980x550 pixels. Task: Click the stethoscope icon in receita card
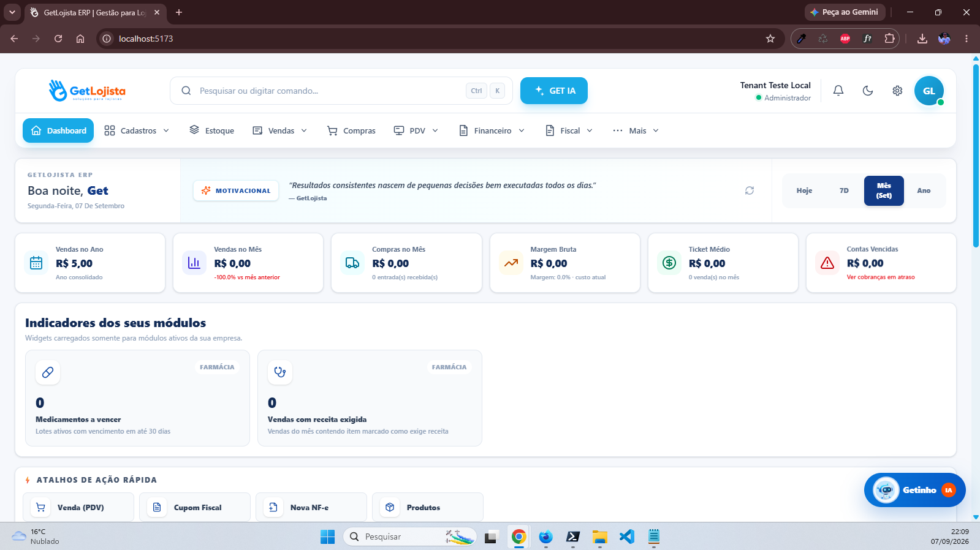(x=280, y=372)
